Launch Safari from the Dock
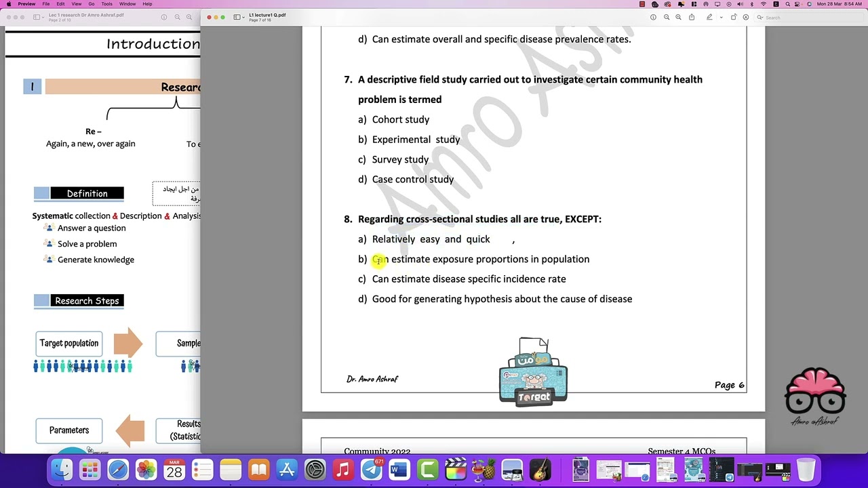Viewport: 868px width, 488px height. point(118,469)
